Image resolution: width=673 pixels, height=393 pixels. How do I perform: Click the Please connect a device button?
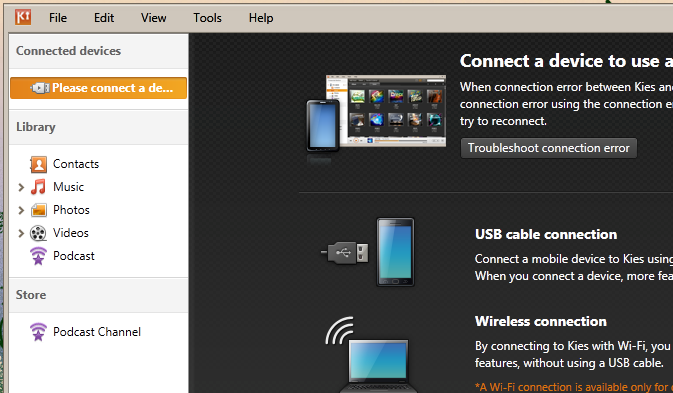pos(99,88)
